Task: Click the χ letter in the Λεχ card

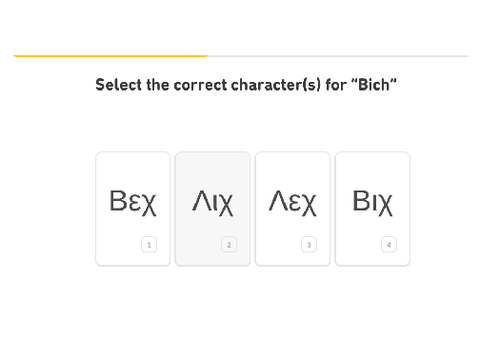Action: (310, 205)
